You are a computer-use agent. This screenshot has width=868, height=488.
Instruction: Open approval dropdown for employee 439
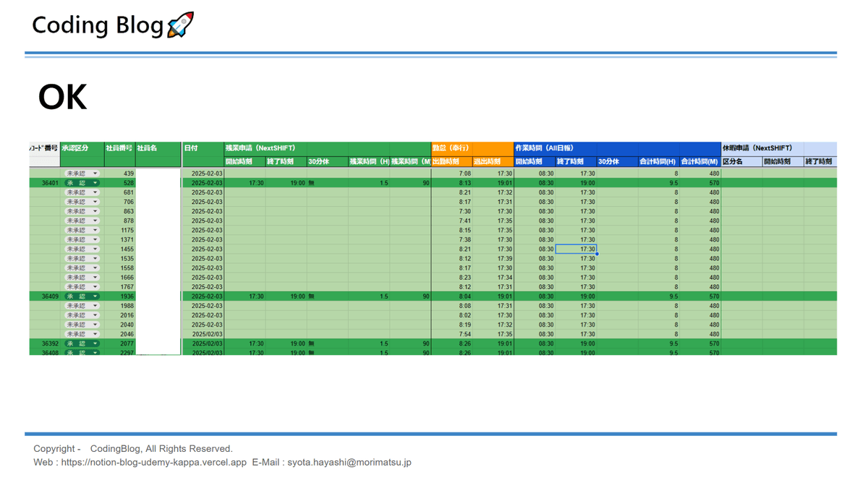click(x=95, y=174)
